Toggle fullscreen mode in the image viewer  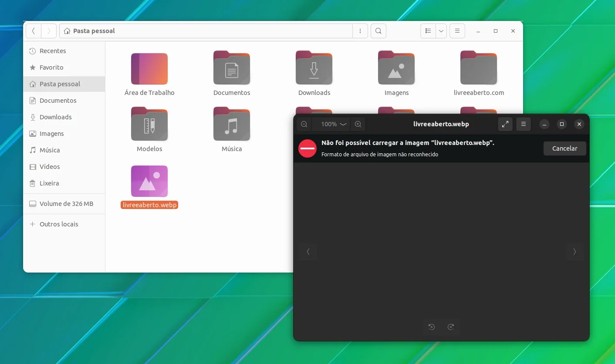click(x=505, y=124)
